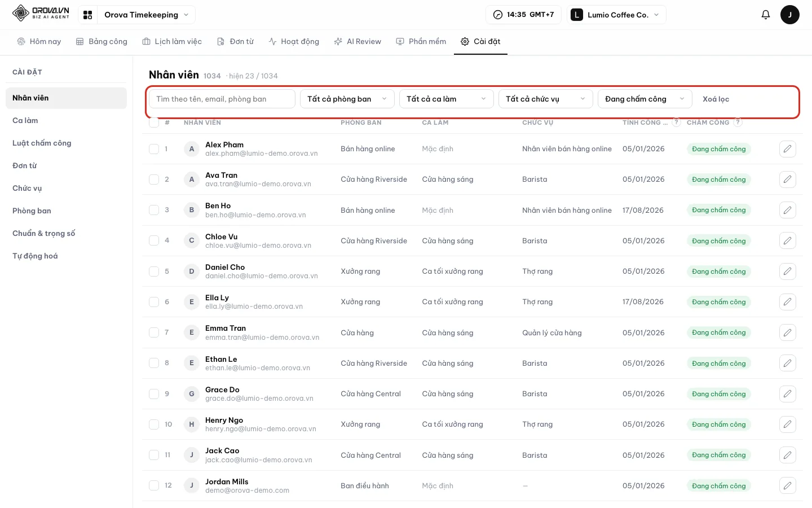Image resolution: width=812 pixels, height=508 pixels.
Task: Edit Emma Tran via pencil icon
Action: 787,332
